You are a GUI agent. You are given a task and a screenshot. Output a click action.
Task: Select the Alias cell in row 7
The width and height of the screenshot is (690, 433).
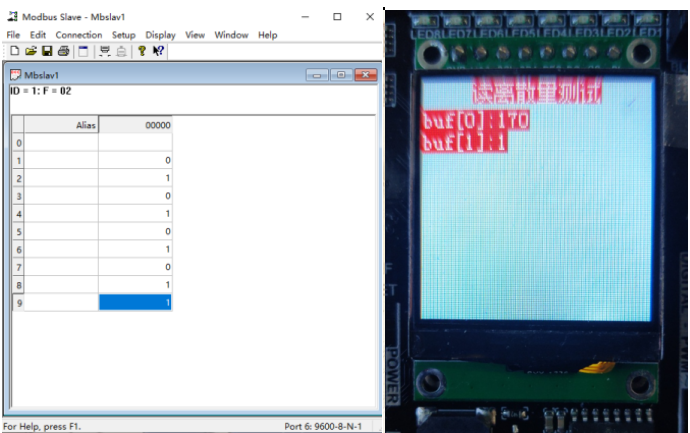61,267
